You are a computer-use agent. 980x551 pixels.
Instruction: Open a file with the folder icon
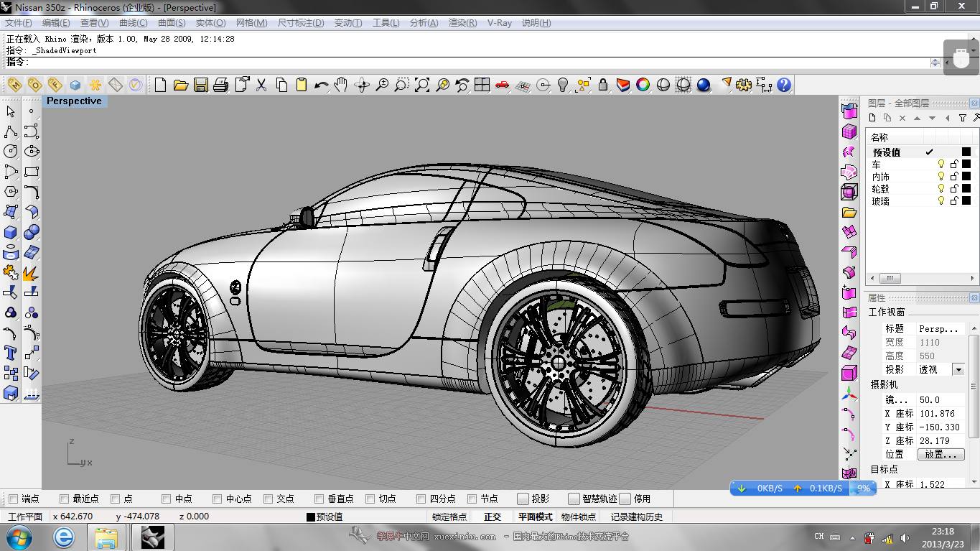pos(181,85)
